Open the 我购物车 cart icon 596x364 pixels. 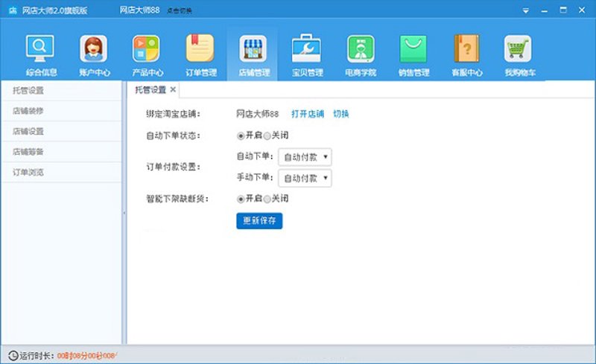pos(518,48)
